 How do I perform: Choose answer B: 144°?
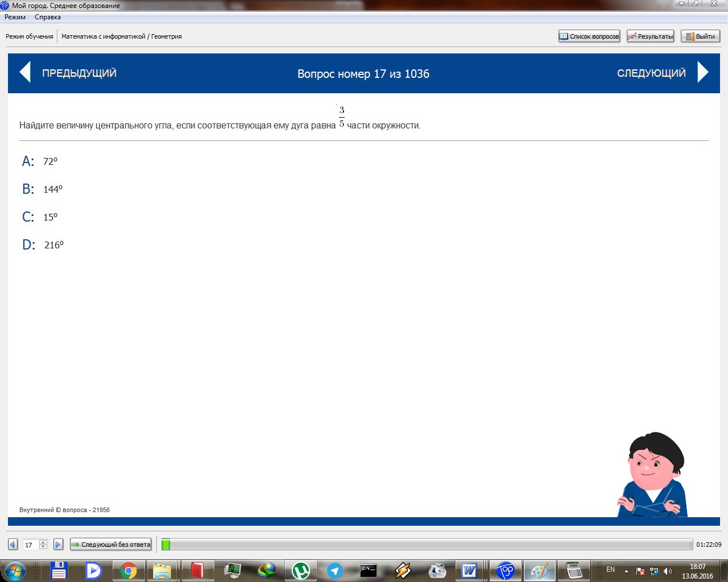(x=52, y=189)
